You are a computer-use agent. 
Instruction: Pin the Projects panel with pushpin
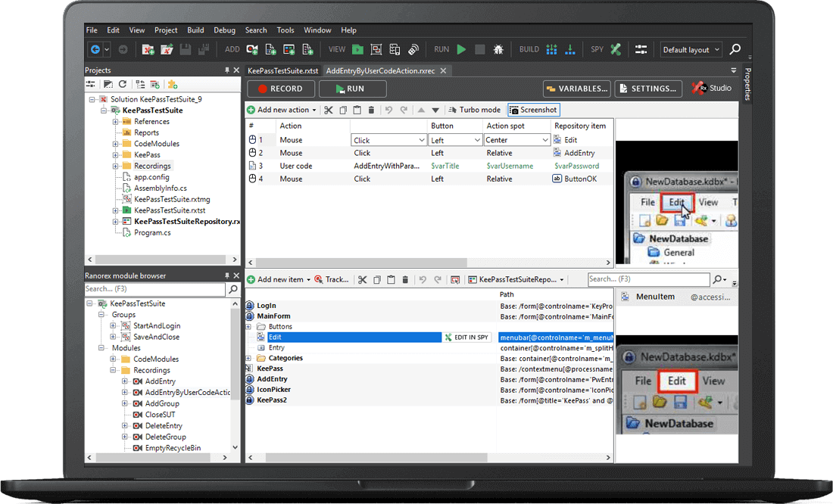coord(226,70)
